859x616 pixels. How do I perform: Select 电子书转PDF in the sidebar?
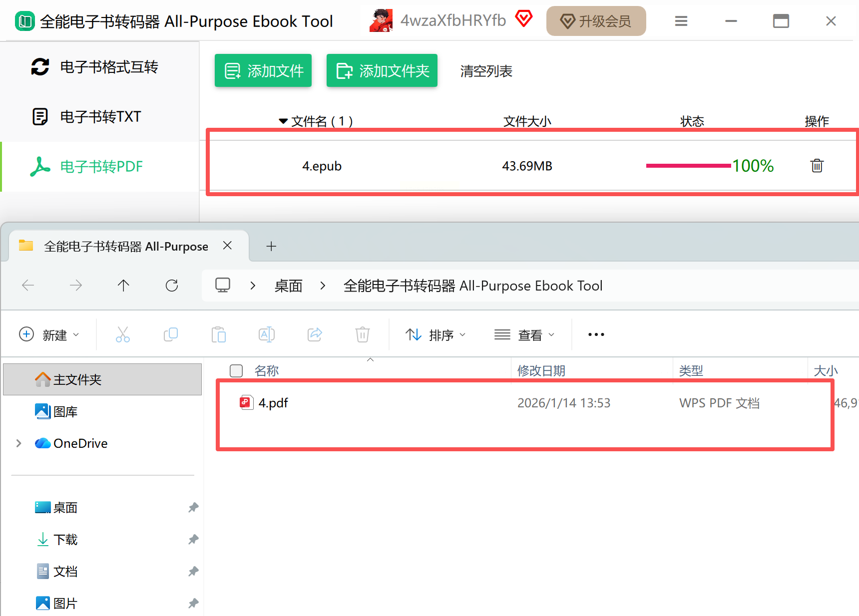100,167
